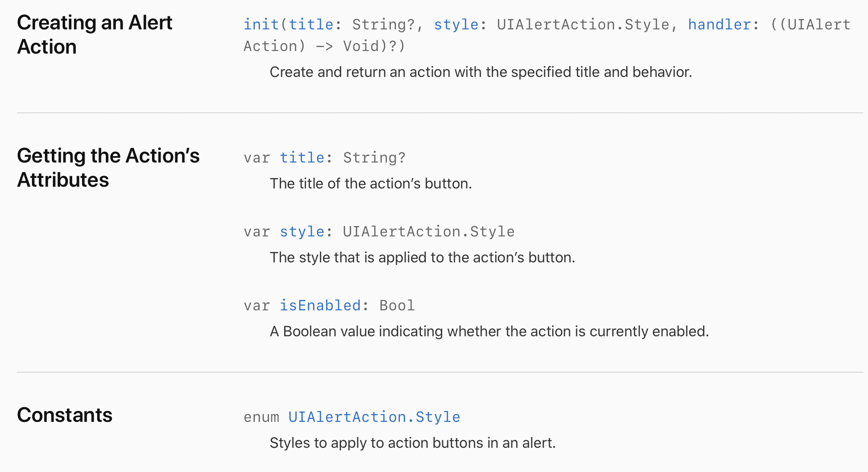Open the isEnabled property link
Image resolution: width=868 pixels, height=472 pixels.
[320, 306]
